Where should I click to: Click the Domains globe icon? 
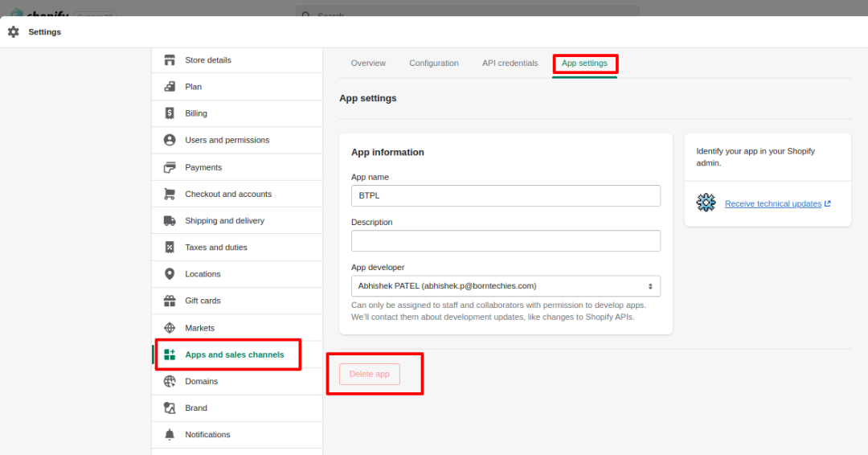click(170, 381)
